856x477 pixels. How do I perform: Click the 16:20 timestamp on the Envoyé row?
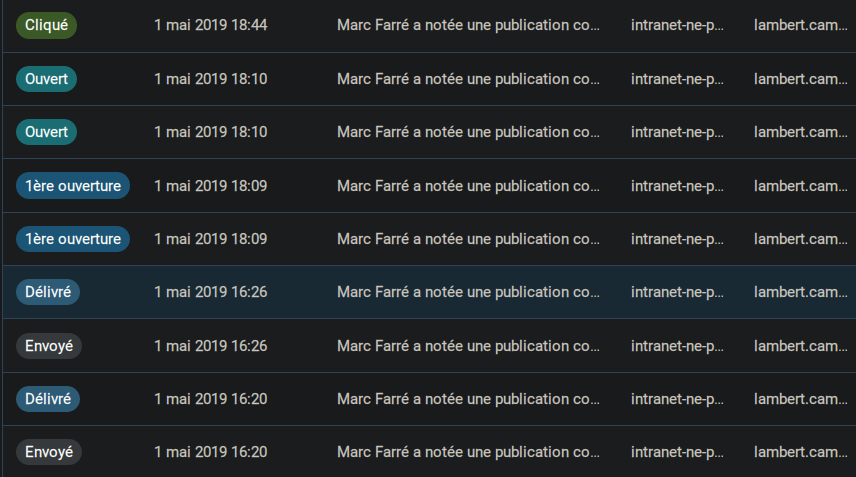click(x=211, y=452)
